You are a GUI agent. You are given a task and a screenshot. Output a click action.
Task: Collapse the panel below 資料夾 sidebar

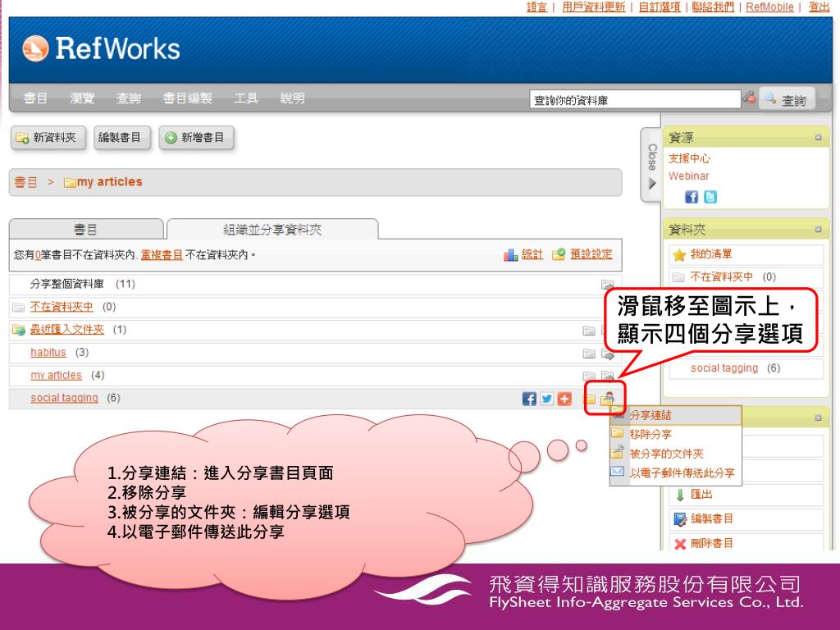818,418
